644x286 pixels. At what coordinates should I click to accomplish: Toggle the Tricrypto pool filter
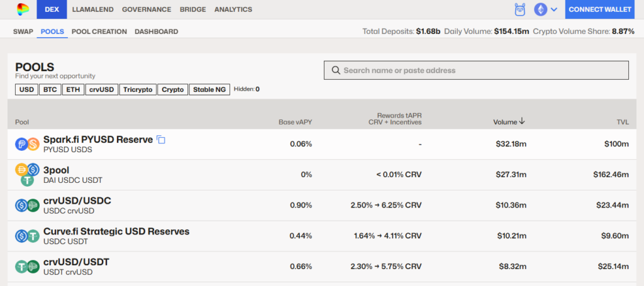(x=138, y=89)
